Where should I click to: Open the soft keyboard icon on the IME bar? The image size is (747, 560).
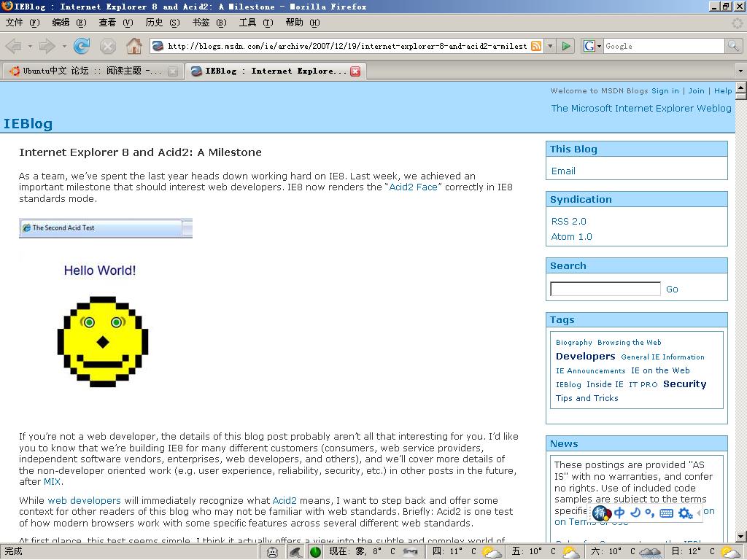point(667,513)
